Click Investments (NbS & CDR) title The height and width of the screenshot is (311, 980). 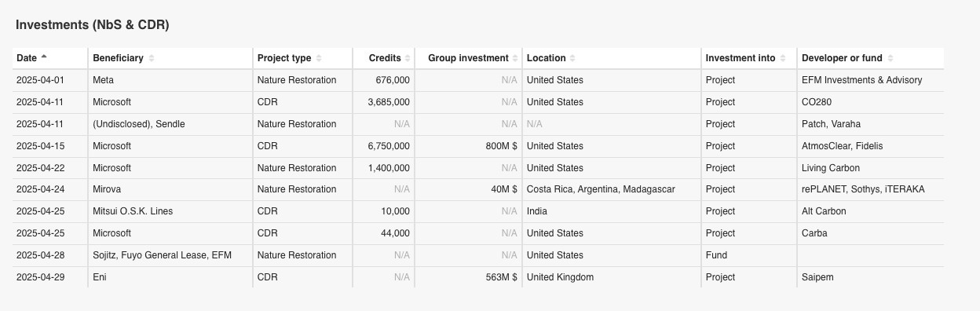[x=93, y=25]
